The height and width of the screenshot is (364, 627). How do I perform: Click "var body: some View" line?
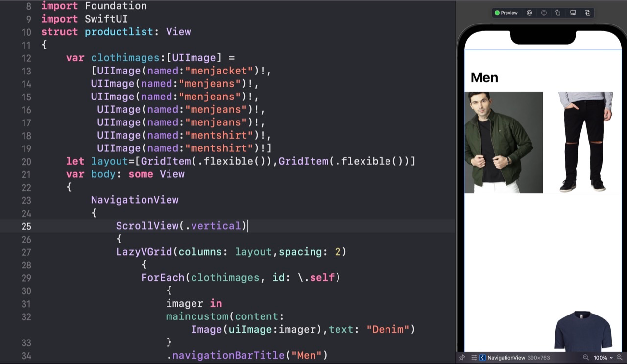[x=125, y=174]
